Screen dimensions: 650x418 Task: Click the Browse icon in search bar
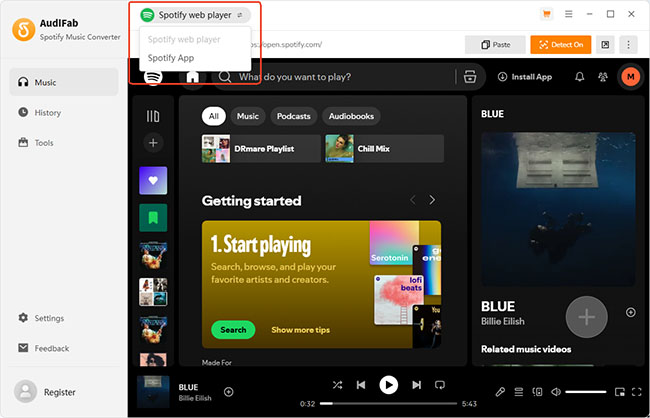(x=470, y=77)
